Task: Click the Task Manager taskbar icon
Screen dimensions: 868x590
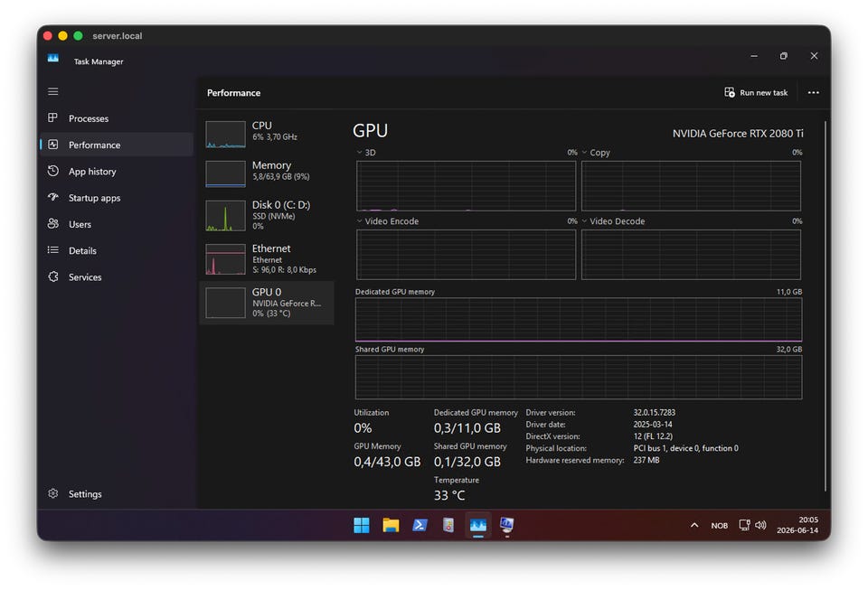Action: (x=477, y=525)
